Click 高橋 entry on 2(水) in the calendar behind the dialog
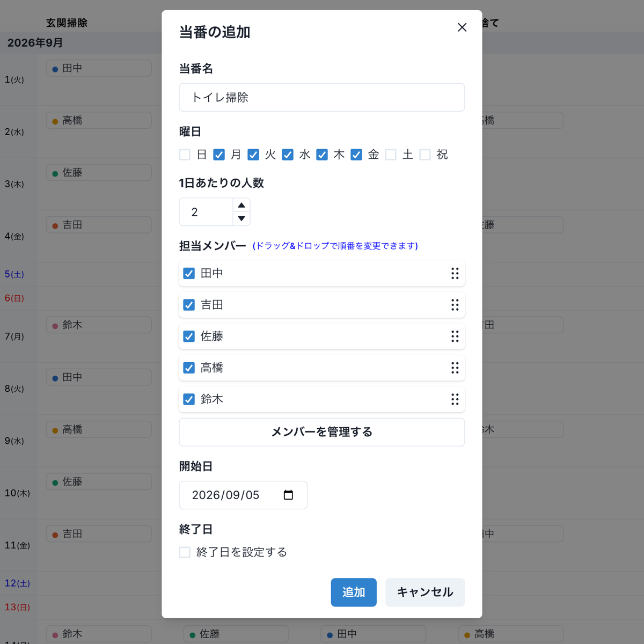 (x=99, y=120)
